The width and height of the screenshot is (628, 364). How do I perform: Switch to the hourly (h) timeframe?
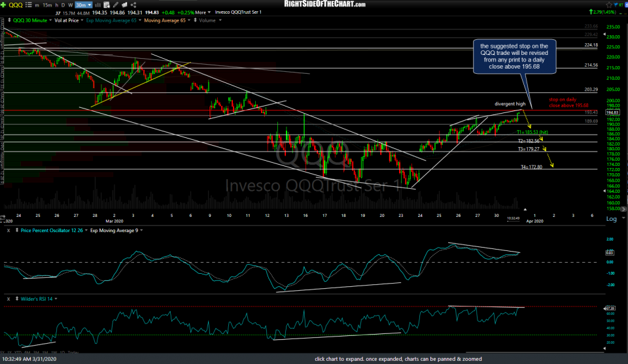point(56,5)
